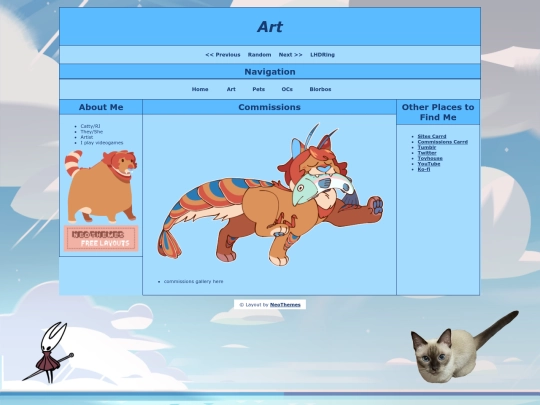This screenshot has height=405, width=540.
Task: Open the Twitter link
Action: pyautogui.click(x=427, y=153)
